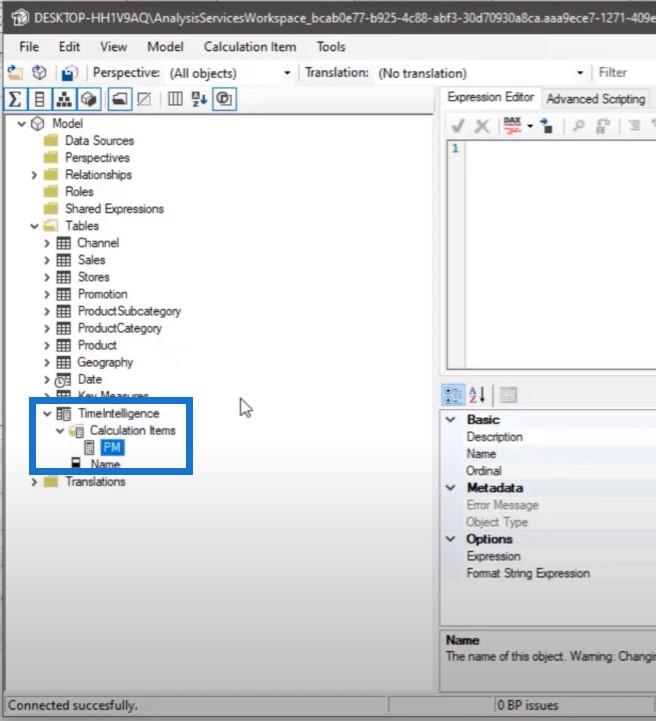Switch to the Expression Editor tab
This screenshot has height=721, width=656.
(491, 97)
